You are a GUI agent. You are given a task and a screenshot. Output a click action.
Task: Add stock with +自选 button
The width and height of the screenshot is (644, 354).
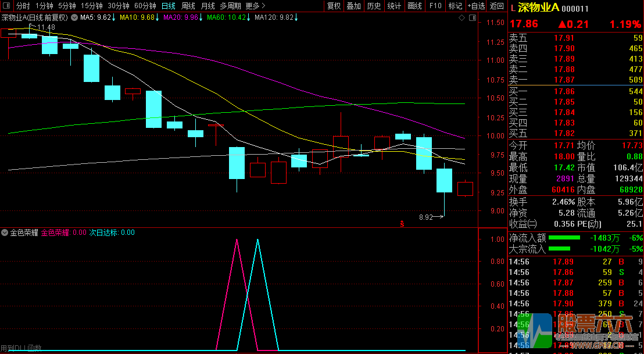point(475,6)
